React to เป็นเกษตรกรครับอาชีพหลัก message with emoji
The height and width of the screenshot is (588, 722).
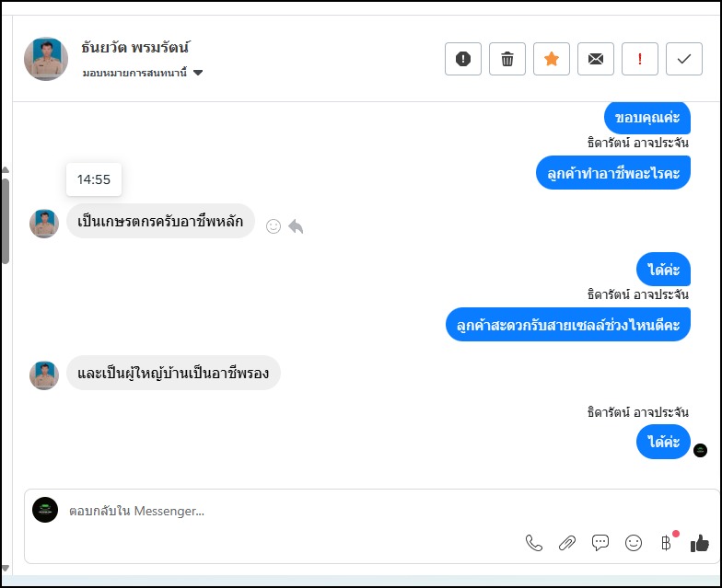point(274,225)
